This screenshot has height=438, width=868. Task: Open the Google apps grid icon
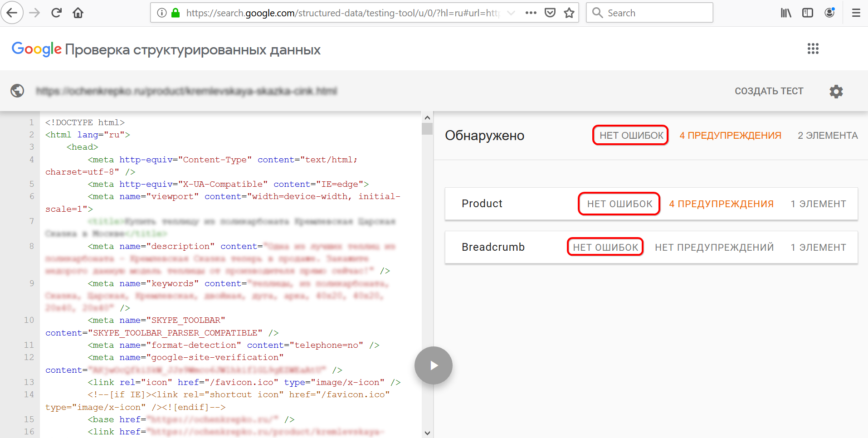tap(813, 49)
